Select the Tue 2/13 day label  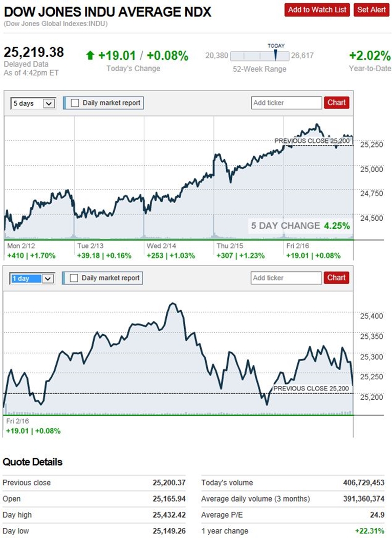coord(90,246)
